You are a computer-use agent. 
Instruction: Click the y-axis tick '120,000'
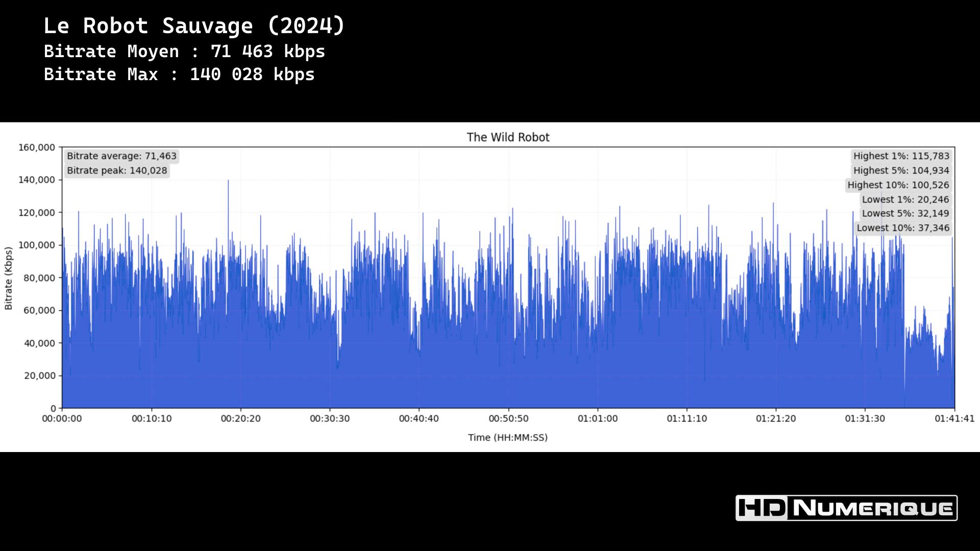[37, 212]
